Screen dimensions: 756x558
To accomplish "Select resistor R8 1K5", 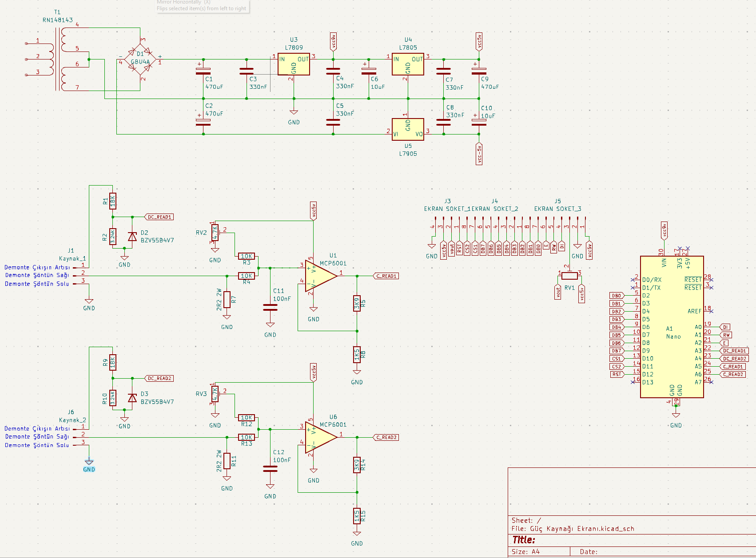I will (x=357, y=355).
